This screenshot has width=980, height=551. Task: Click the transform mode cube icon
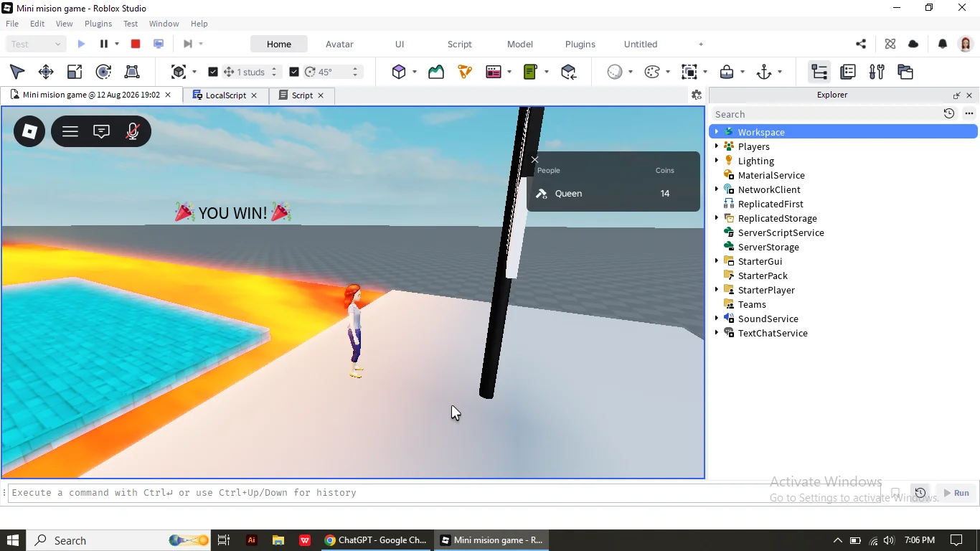pyautogui.click(x=179, y=72)
